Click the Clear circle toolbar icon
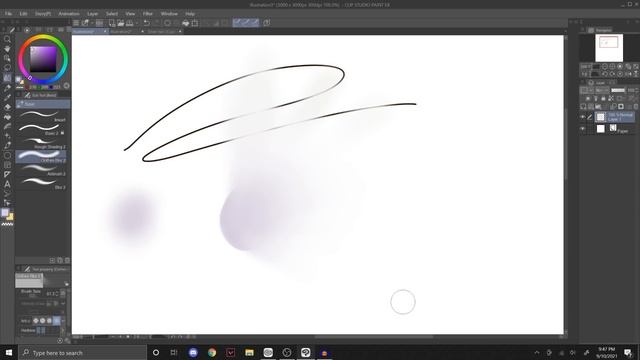Screen dimensions: 640x360 point(167,23)
